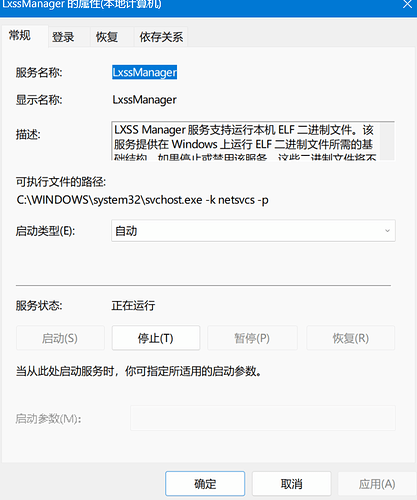Click the 恢复(R) service button
This screenshot has width=417, height=500.
351,338
